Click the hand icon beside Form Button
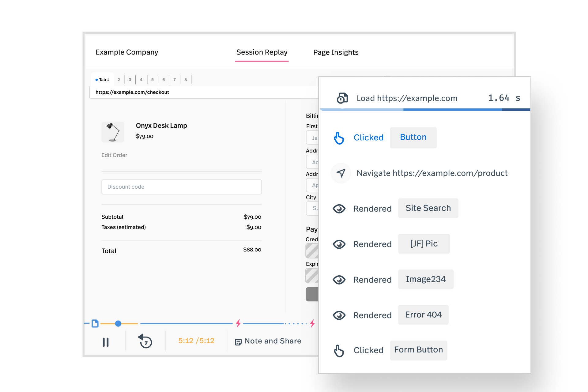The image size is (588, 392). [x=339, y=351]
